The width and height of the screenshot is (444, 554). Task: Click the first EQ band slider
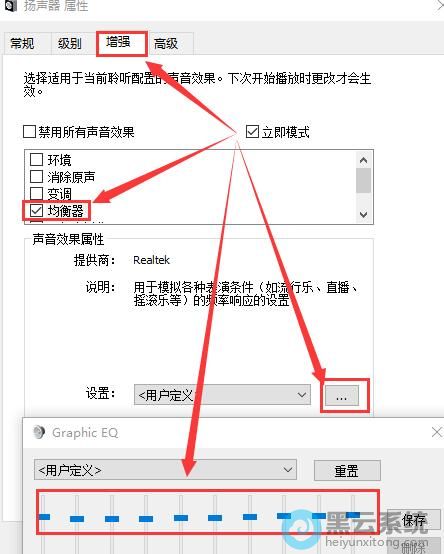[x=43, y=517]
